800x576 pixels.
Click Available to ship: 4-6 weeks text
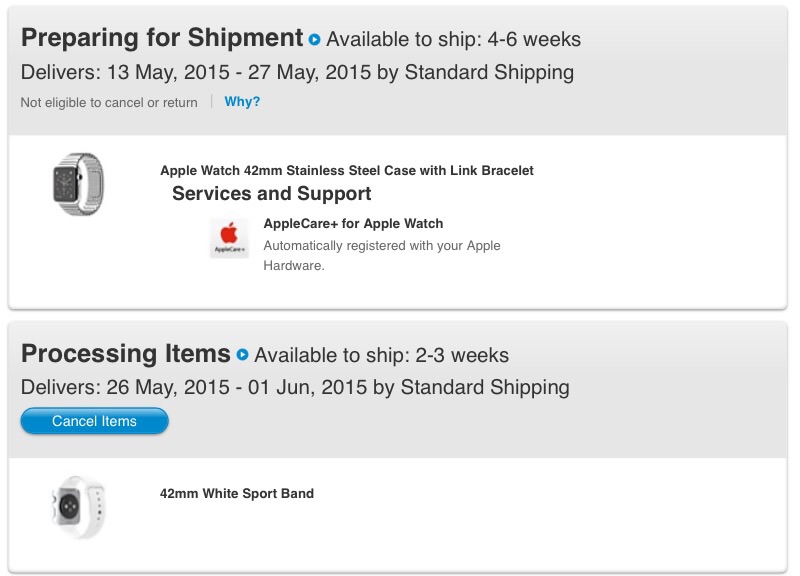click(454, 39)
